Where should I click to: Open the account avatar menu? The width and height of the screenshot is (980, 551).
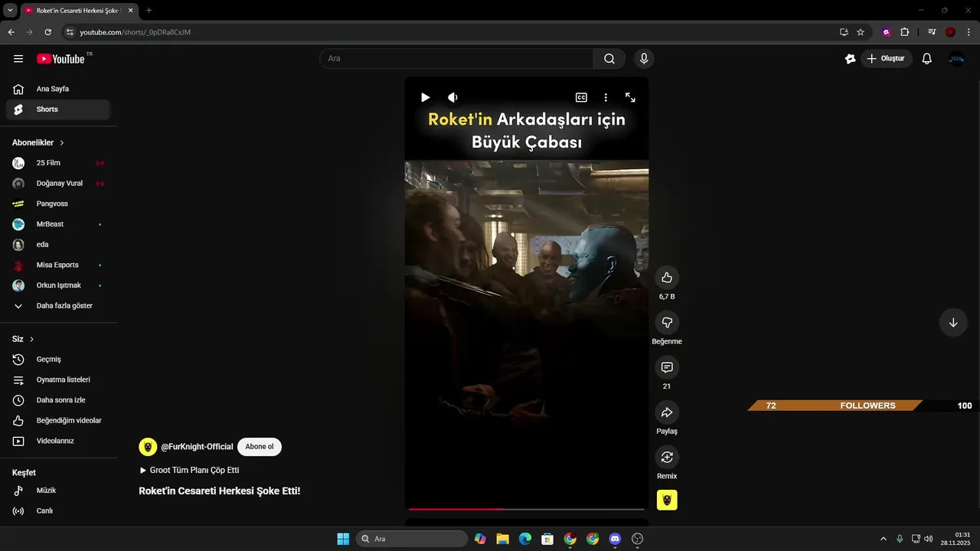(956, 59)
